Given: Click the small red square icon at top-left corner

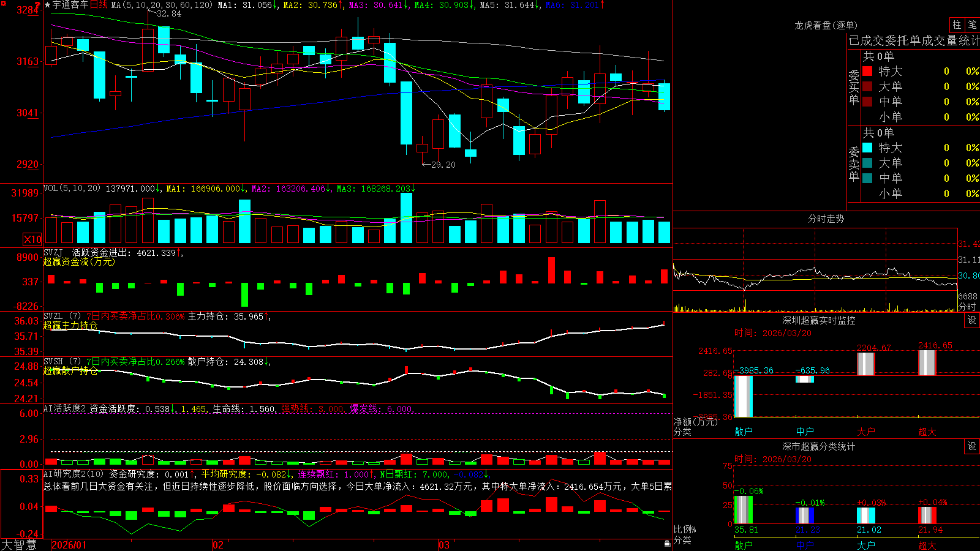Looking at the screenshot, I should click(4, 4).
